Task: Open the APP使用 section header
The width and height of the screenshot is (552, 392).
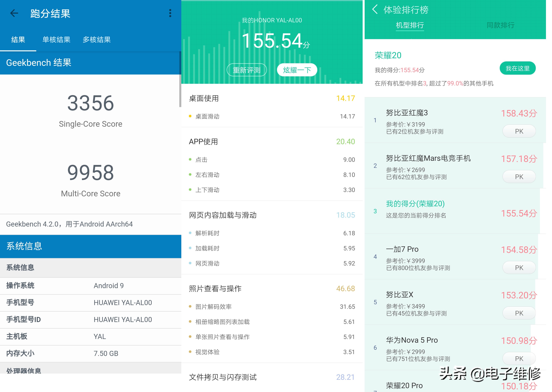Action: tap(272, 141)
